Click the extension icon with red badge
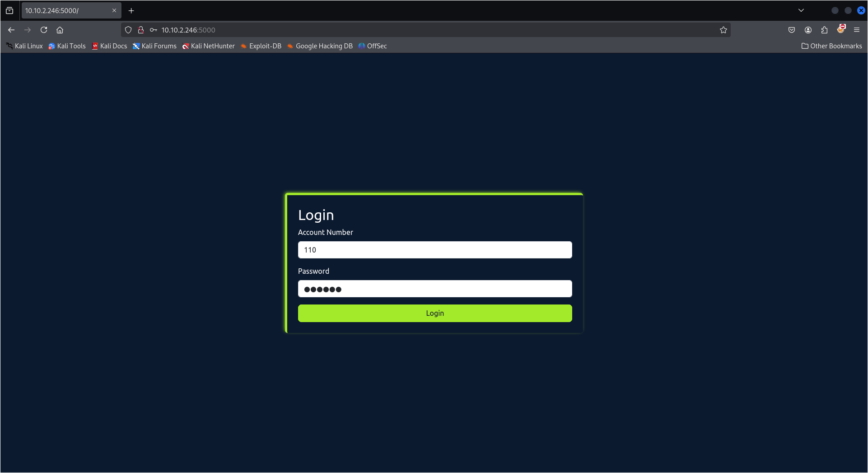The image size is (868, 473). (841, 29)
